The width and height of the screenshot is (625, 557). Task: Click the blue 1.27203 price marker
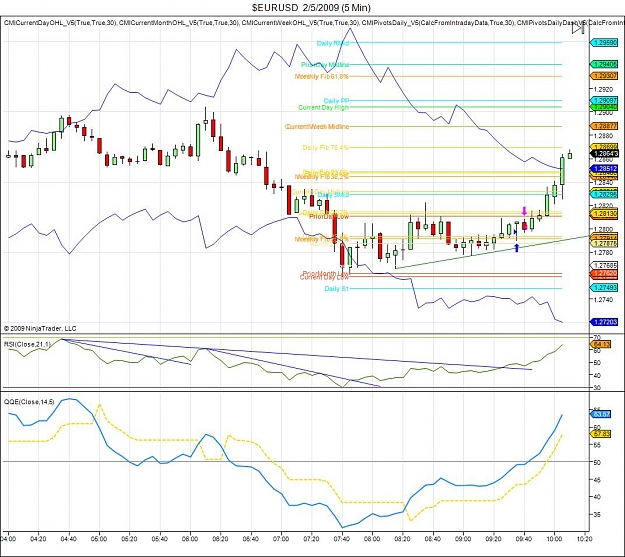point(605,321)
